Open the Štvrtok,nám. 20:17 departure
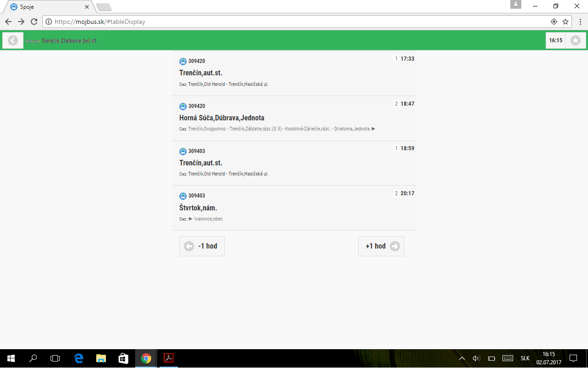 pos(294,208)
